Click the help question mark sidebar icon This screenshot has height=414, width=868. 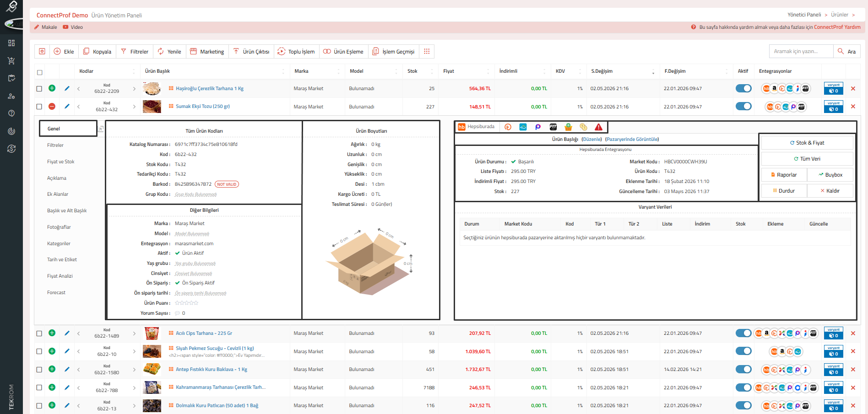tap(11, 113)
